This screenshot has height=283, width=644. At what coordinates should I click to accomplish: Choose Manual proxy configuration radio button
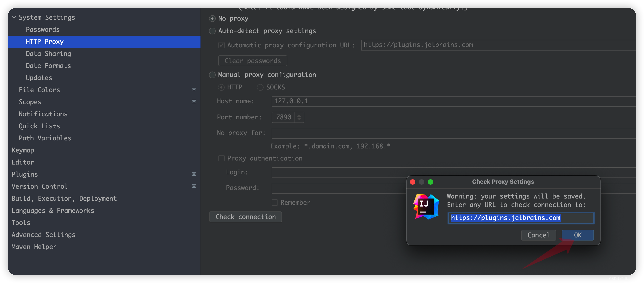tap(212, 75)
